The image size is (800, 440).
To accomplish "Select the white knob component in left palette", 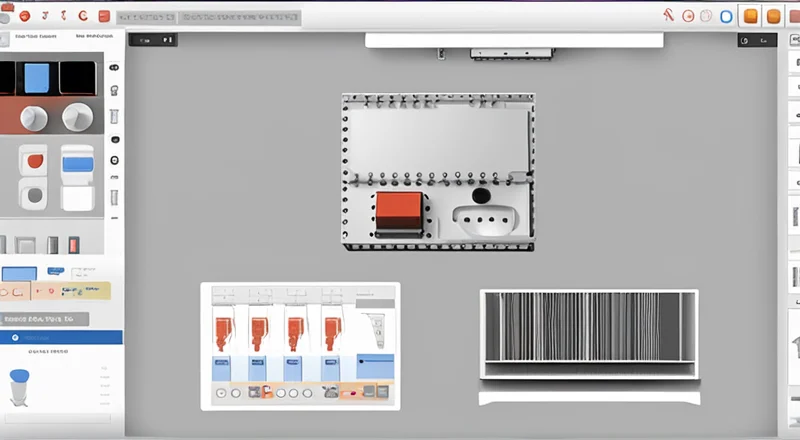I will tap(34, 118).
